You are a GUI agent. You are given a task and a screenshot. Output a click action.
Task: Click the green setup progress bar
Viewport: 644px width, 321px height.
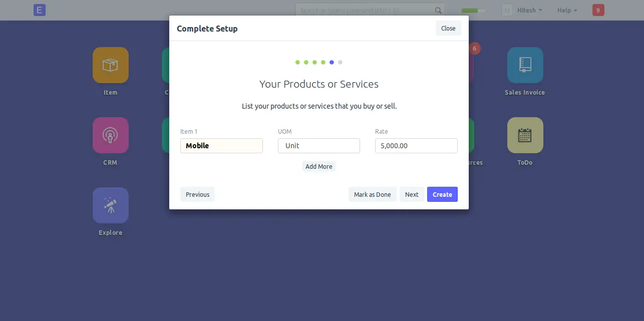[474, 11]
